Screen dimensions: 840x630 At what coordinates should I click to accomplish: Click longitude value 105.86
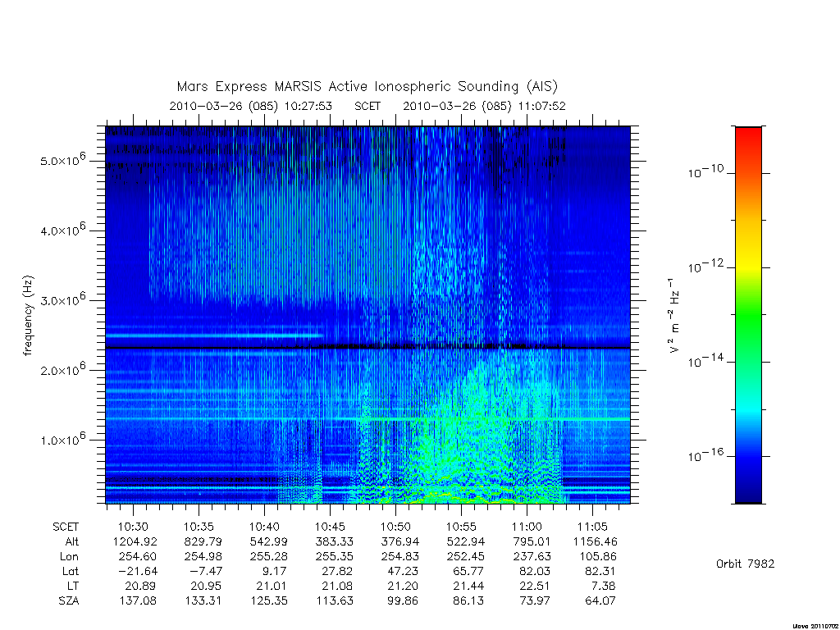(x=597, y=557)
